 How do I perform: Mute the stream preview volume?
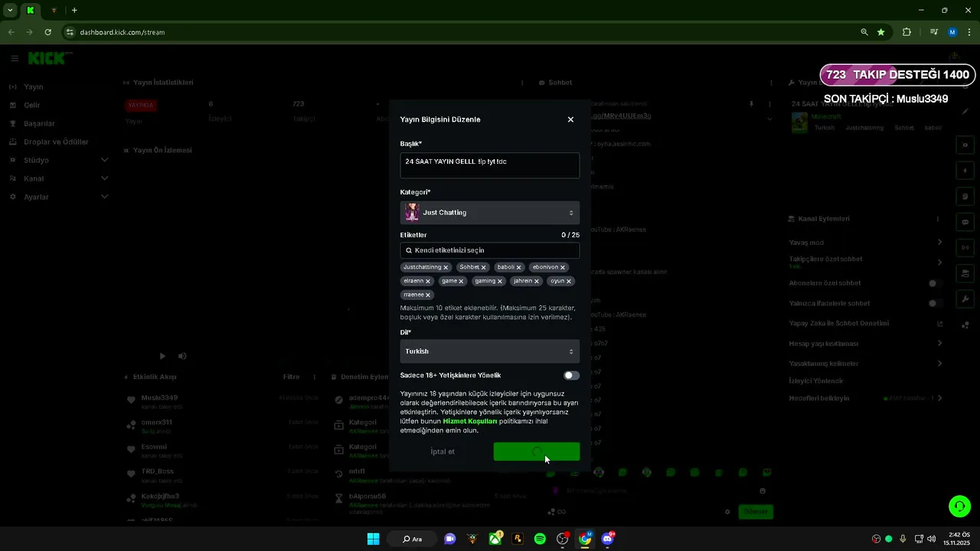[182, 356]
